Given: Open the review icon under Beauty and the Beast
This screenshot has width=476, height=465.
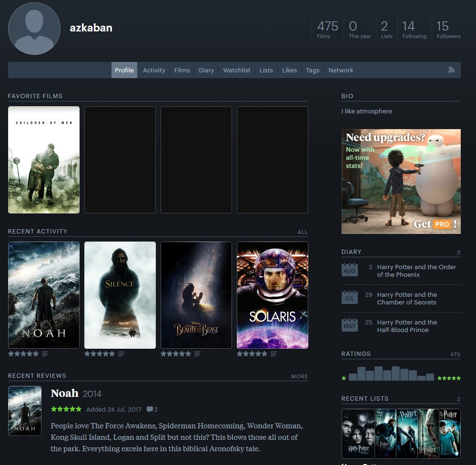Looking at the screenshot, I should (197, 354).
